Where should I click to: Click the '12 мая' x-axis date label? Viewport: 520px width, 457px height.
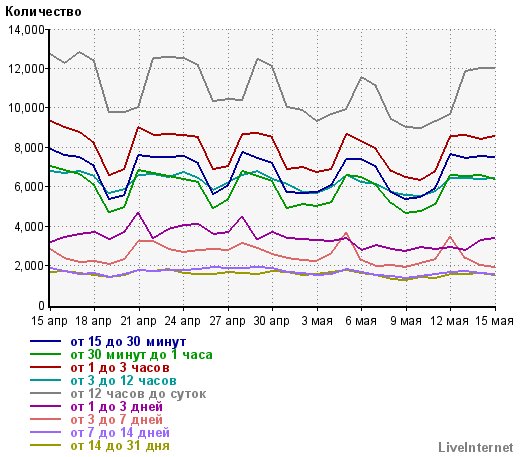(449, 321)
